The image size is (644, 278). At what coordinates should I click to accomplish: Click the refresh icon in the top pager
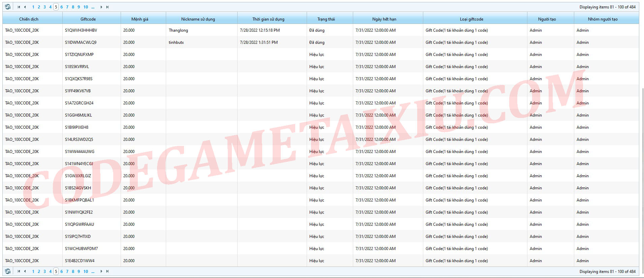(x=8, y=7)
